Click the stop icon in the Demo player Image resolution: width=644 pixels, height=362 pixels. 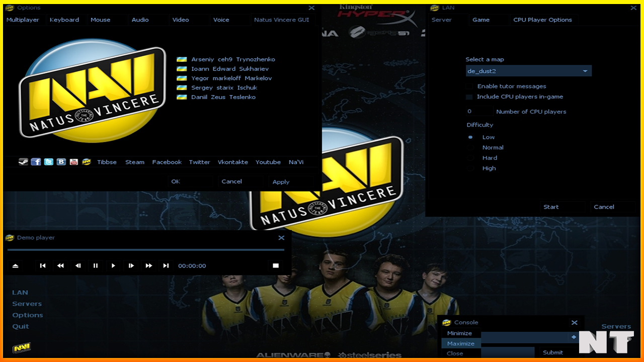click(x=276, y=265)
